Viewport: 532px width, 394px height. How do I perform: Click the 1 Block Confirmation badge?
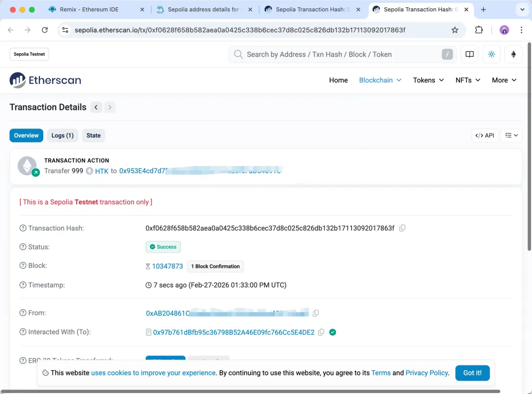point(215,266)
